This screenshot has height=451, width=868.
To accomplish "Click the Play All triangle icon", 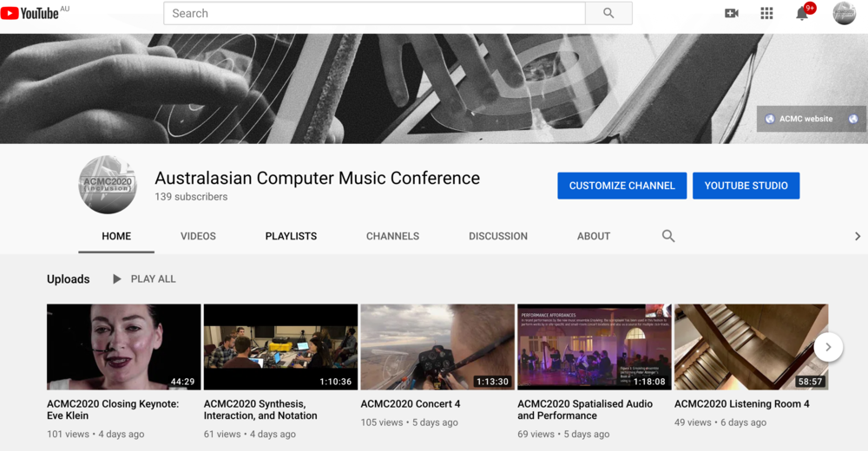I will [x=117, y=279].
